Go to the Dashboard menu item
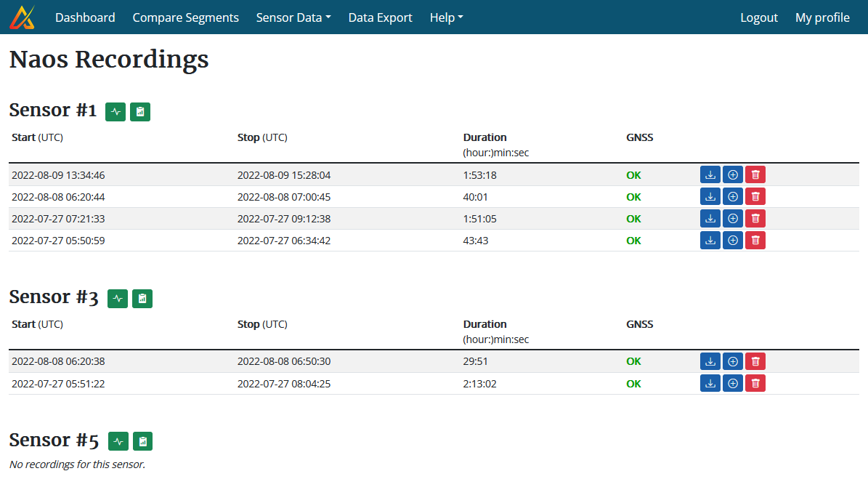868x487 pixels. pyautogui.click(x=85, y=17)
